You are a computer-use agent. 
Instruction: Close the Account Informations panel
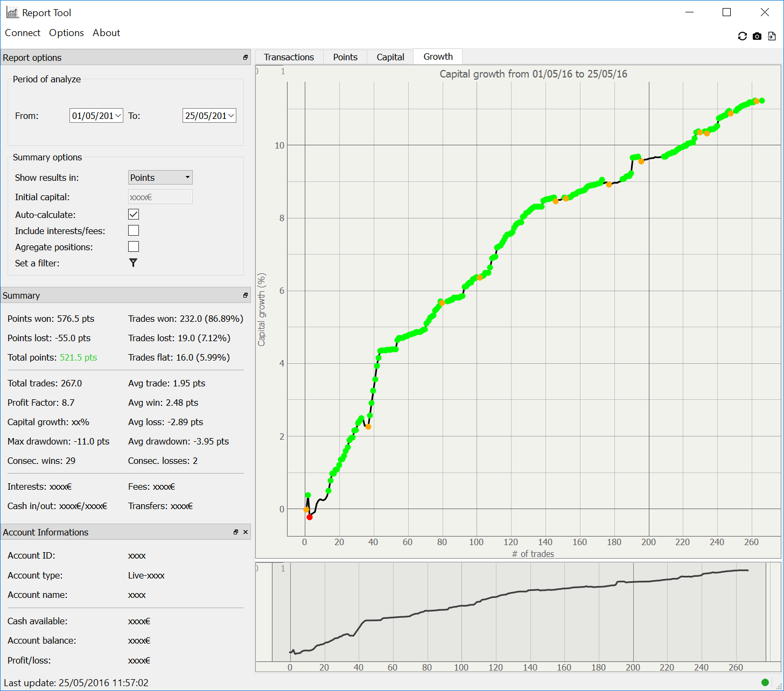[x=246, y=532]
